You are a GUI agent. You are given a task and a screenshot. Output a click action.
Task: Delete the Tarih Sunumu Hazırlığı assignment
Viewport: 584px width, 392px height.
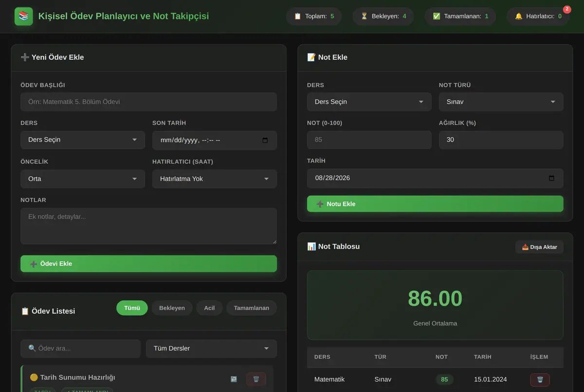click(x=256, y=379)
